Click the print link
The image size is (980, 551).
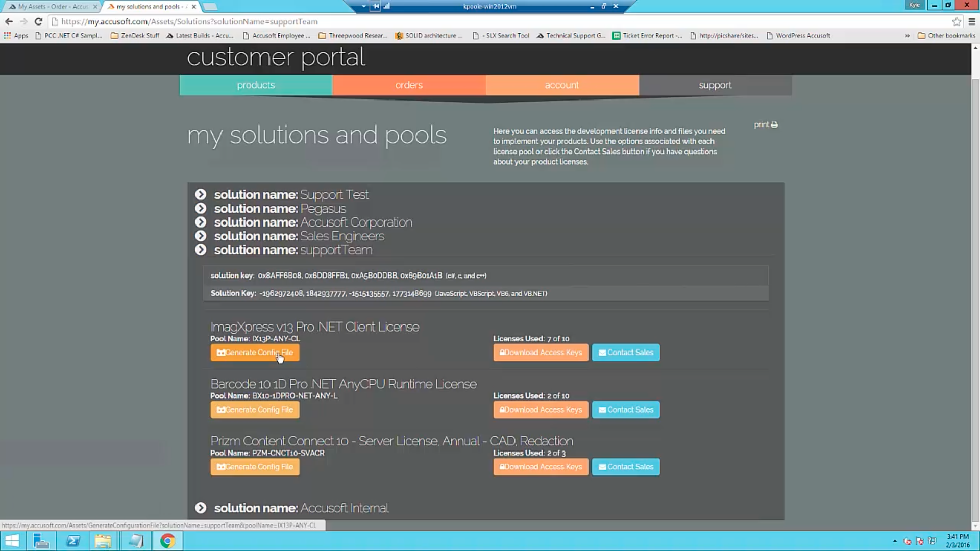click(x=766, y=124)
